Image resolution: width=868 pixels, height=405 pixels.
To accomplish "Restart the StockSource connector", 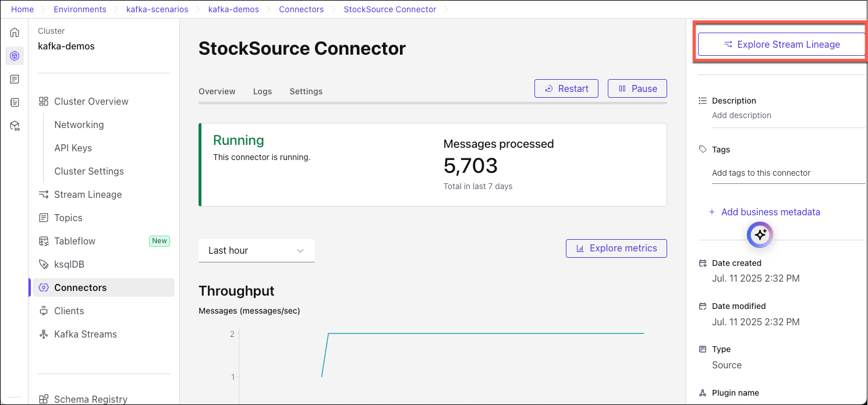I will 566,88.
